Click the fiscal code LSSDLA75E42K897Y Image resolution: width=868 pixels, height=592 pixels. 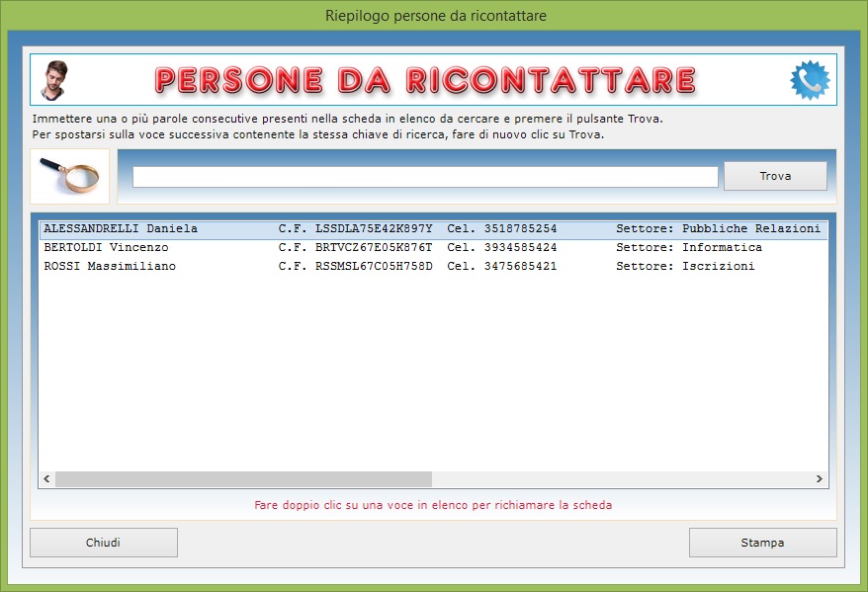(x=374, y=229)
